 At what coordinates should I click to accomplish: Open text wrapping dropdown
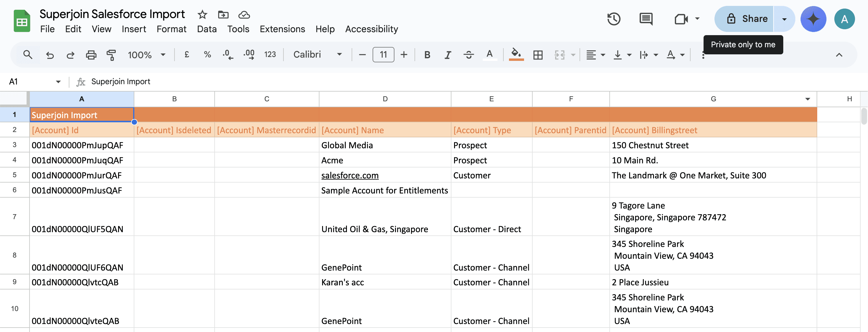pos(649,55)
